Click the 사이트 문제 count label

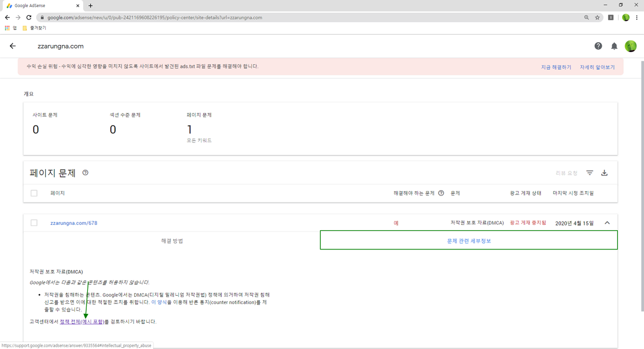[44, 115]
